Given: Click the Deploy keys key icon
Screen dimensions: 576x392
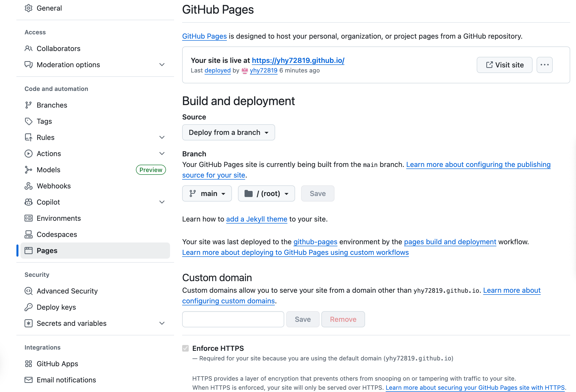Looking at the screenshot, I should point(29,307).
